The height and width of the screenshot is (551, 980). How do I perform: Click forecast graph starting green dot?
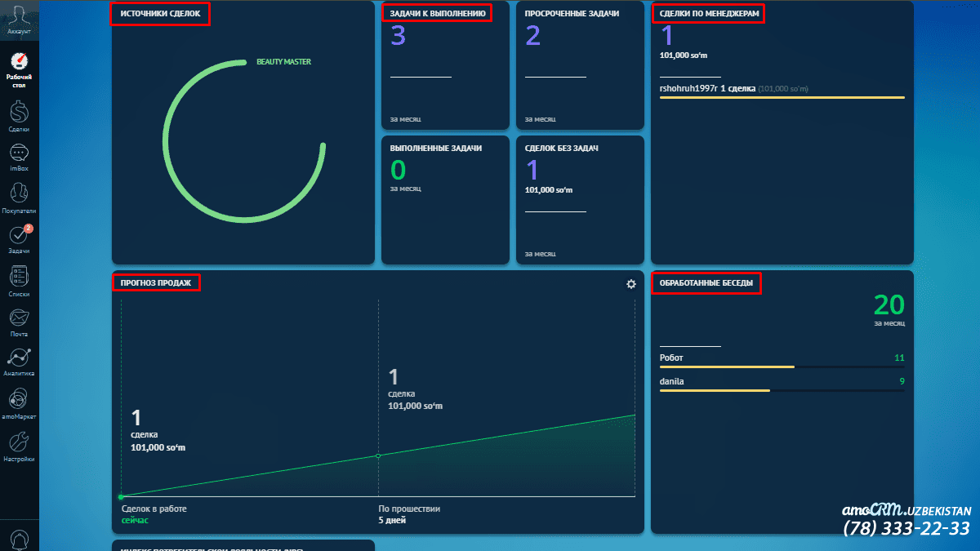tap(121, 496)
